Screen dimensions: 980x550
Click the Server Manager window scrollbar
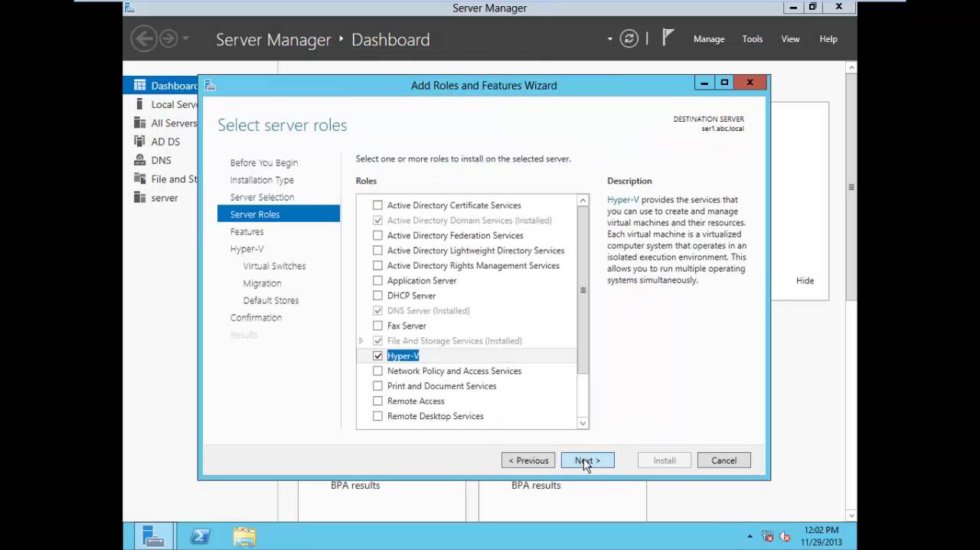[851, 187]
